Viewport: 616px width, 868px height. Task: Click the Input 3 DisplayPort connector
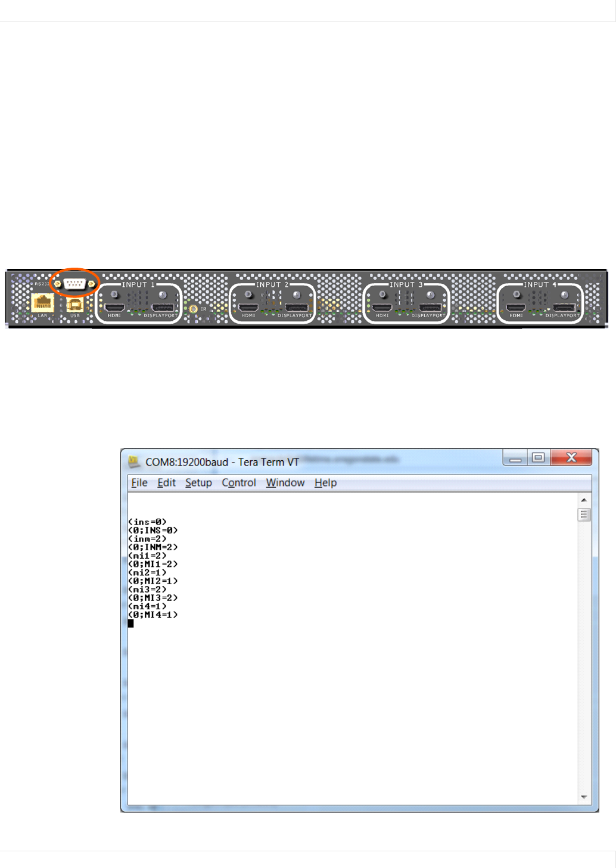pyautogui.click(x=430, y=308)
